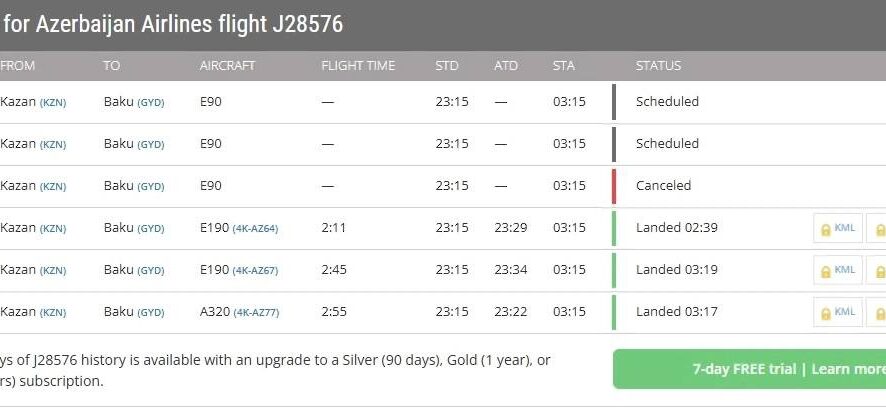Open aircraft registration 4K-AZ77 link

[255, 312]
